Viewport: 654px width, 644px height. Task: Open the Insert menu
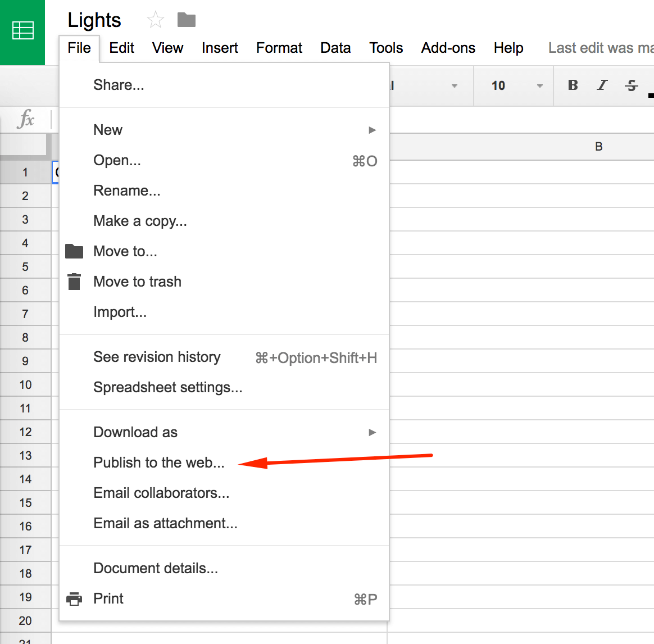point(220,48)
